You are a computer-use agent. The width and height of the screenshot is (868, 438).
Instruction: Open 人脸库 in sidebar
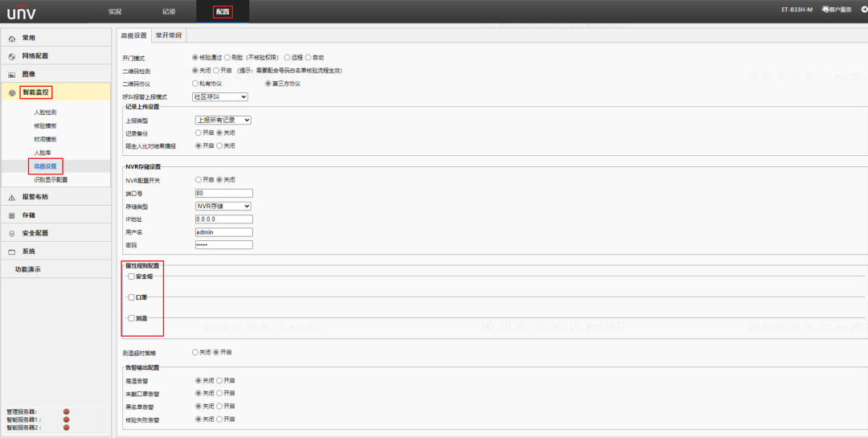coord(43,153)
